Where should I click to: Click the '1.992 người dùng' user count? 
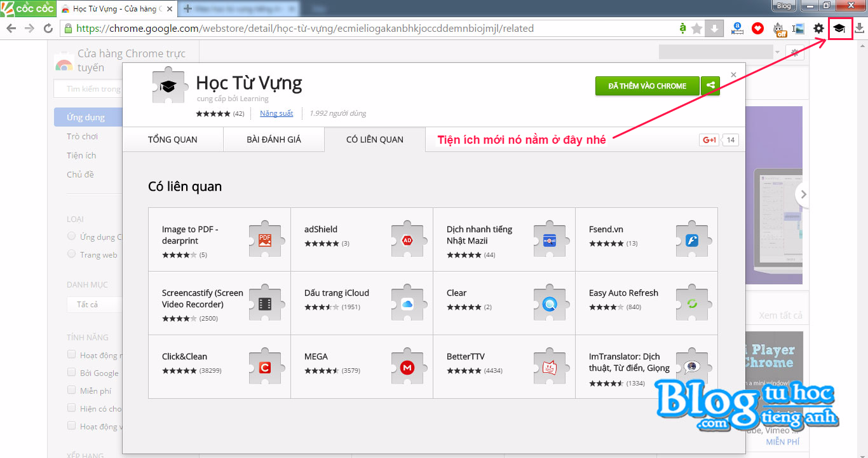pos(338,113)
